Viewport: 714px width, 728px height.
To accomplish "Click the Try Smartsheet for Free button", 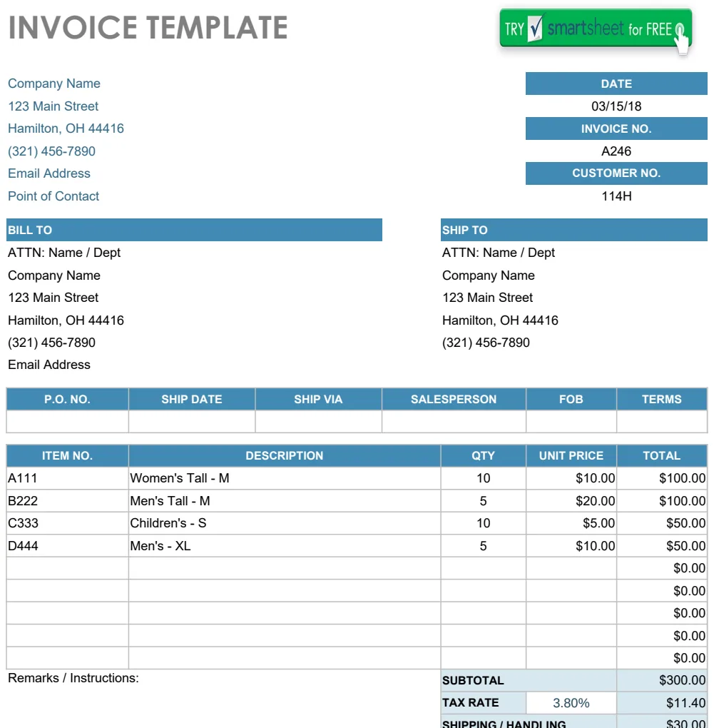I will click(596, 28).
